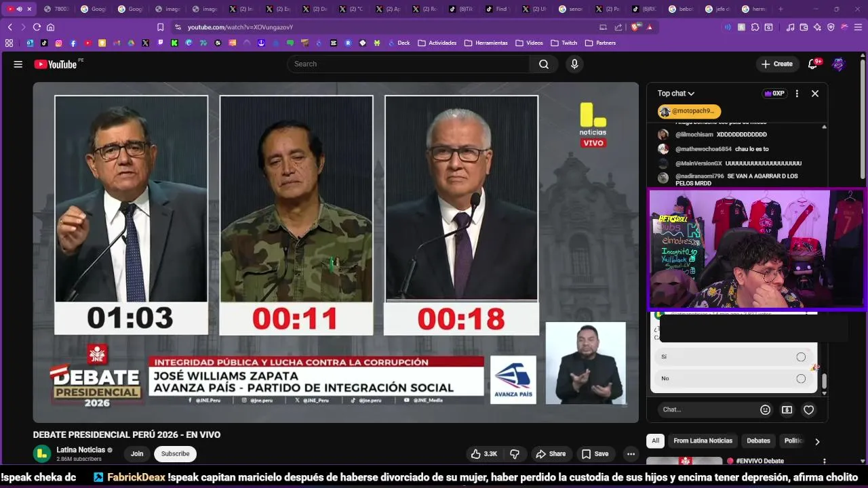Viewport: 868px width, 488px height.
Task: Open the Actividades bookmarks folder
Action: pyautogui.click(x=437, y=43)
